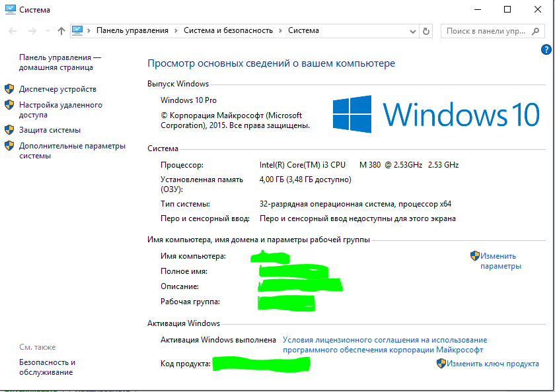555x392 pixels.
Task: Click shield icon beside Защита системы
Action: click(x=9, y=130)
